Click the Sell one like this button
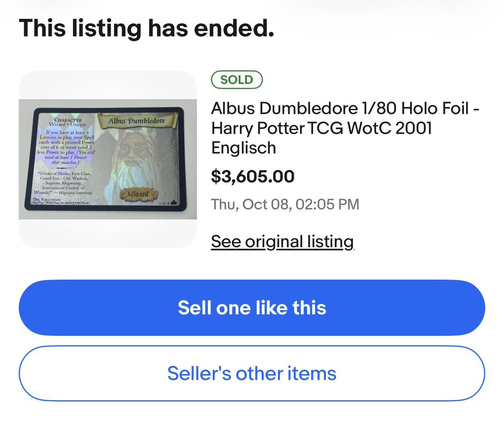This screenshot has height=421, width=504. (x=252, y=308)
